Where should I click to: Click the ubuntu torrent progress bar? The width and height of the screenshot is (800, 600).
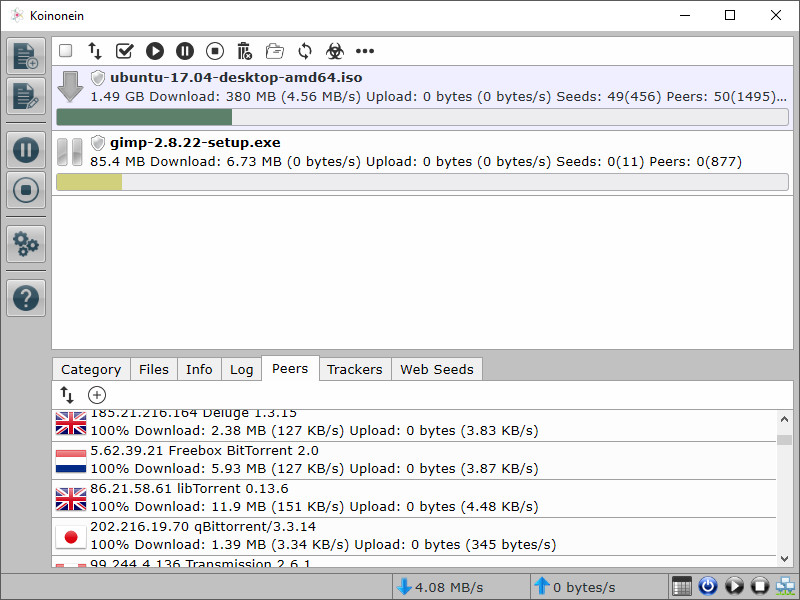(x=422, y=117)
